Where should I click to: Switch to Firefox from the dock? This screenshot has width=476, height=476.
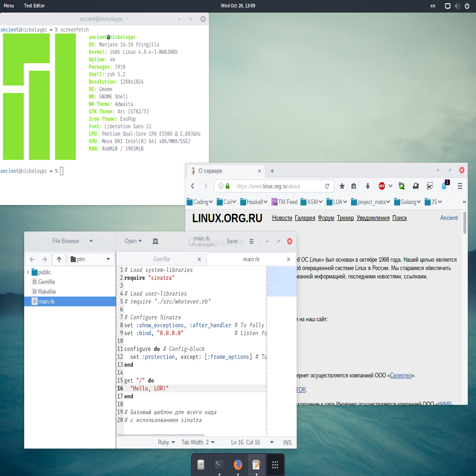click(x=238, y=464)
